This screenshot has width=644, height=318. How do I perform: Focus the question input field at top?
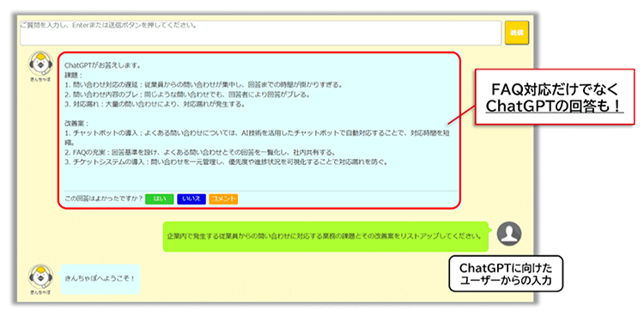click(x=261, y=33)
